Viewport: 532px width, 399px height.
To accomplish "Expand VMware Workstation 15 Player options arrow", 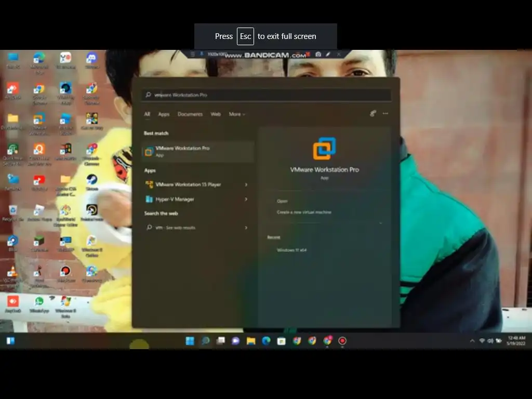I will tap(246, 184).
